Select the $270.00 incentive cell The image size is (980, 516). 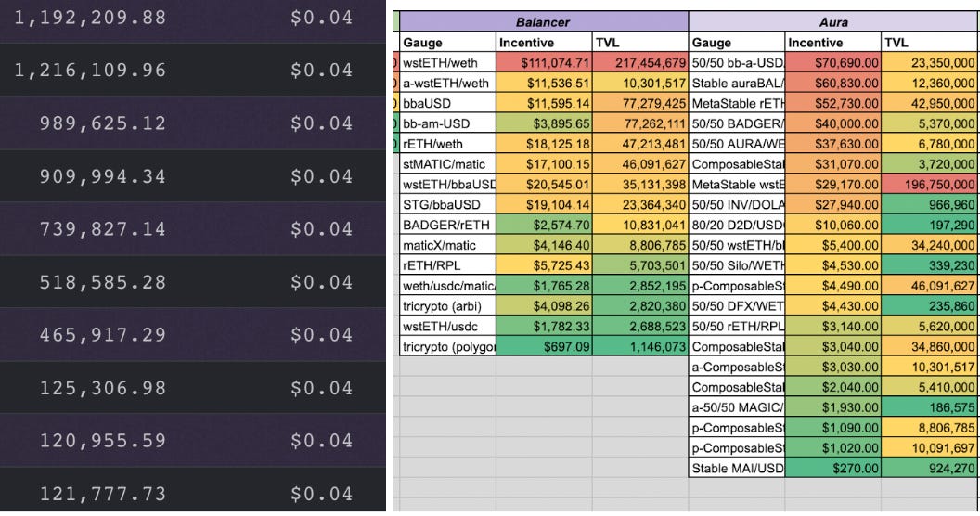[832, 468]
